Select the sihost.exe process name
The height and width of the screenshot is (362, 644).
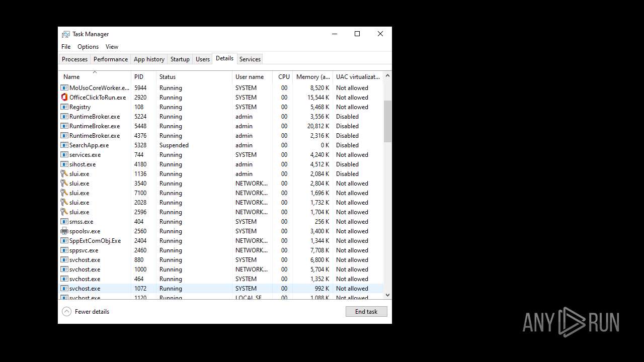[x=83, y=164]
